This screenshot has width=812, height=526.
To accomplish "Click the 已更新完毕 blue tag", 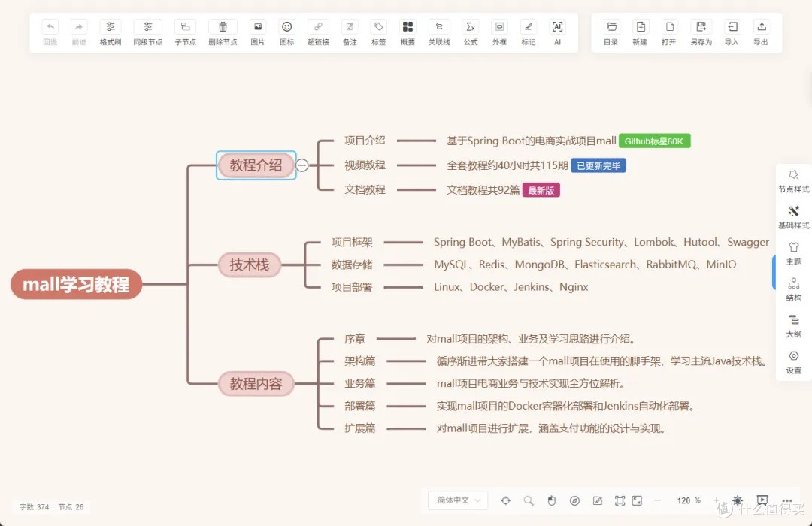I will click(598, 165).
